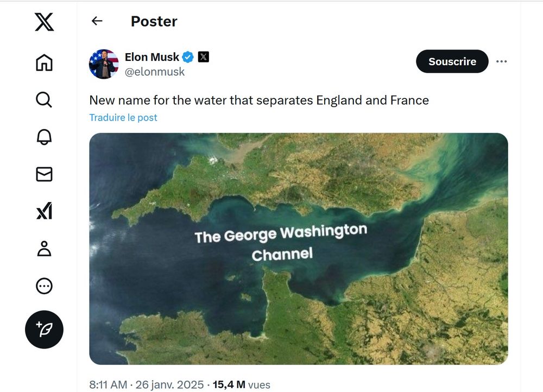This screenshot has height=392, width=543.
Task: Go back using the arrow
Action: [97, 21]
